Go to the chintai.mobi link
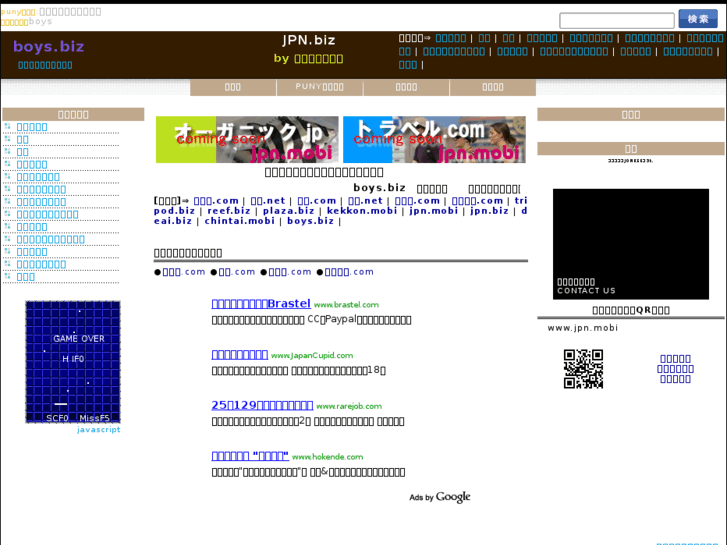Image resolution: width=727 pixels, height=545 pixels. (x=240, y=221)
